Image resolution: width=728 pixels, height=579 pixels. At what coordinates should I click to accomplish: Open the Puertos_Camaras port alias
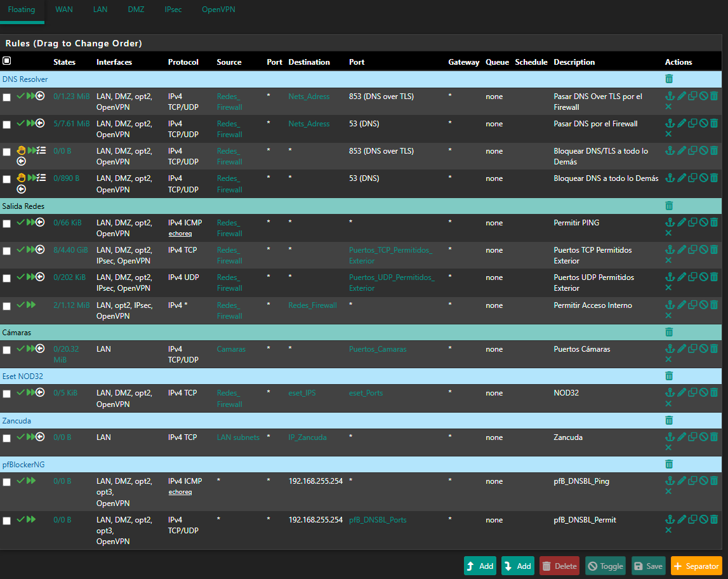tap(378, 349)
